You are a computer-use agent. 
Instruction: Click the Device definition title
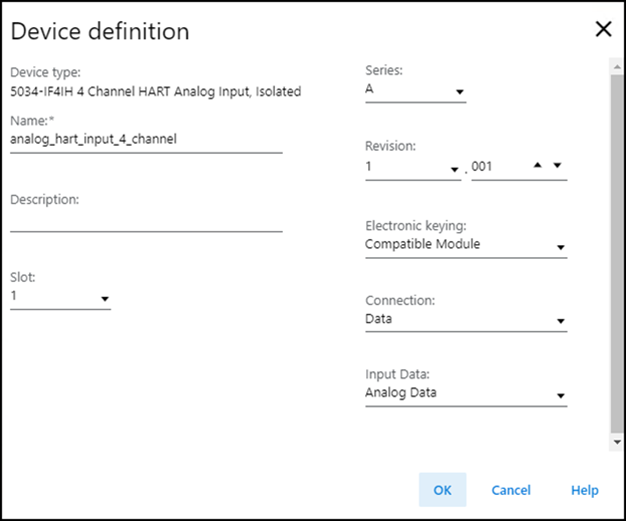pyautogui.click(x=100, y=31)
